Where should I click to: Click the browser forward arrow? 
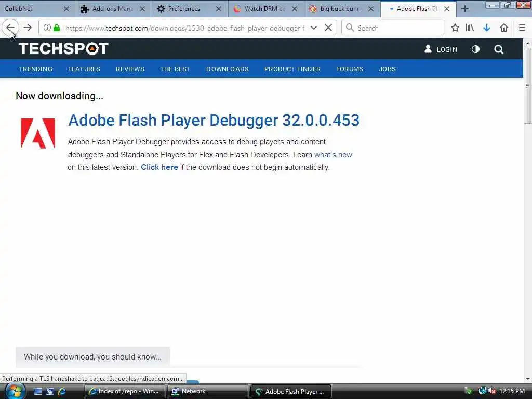28,28
